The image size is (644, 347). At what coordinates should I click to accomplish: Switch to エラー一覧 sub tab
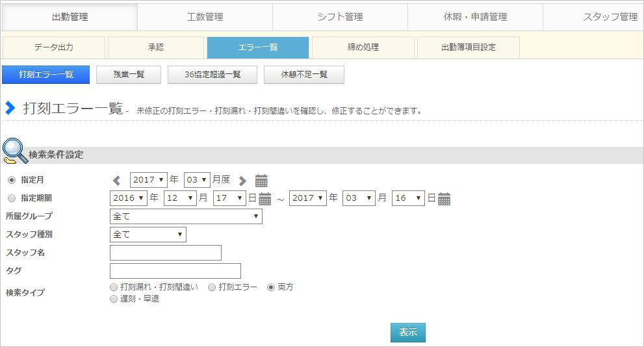pyautogui.click(x=258, y=47)
